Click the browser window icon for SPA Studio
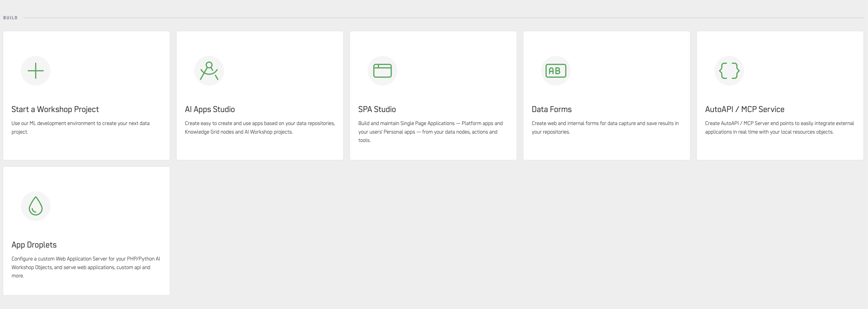The width and height of the screenshot is (868, 309). [x=383, y=71]
